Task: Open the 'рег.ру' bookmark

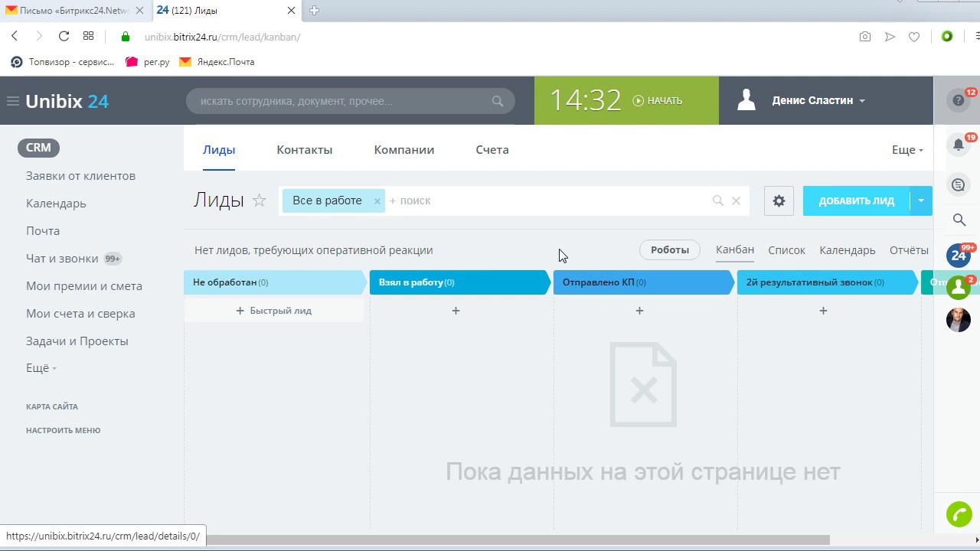Action: point(148,62)
